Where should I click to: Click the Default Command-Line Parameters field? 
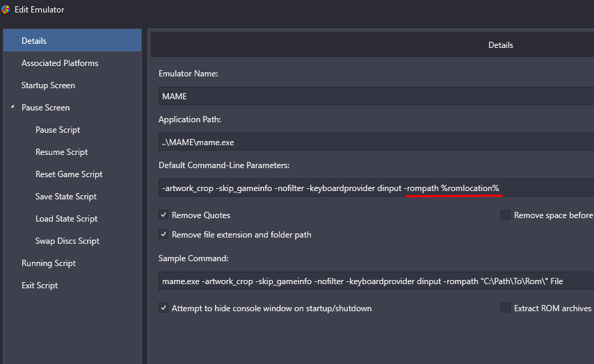pos(376,188)
